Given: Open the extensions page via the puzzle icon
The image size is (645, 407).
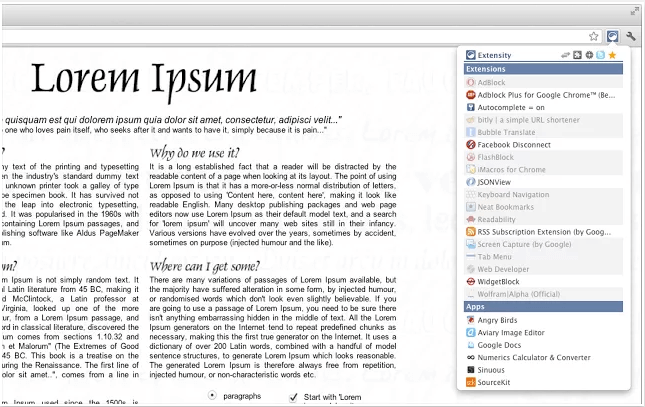Looking at the screenshot, I should pyautogui.click(x=577, y=55).
